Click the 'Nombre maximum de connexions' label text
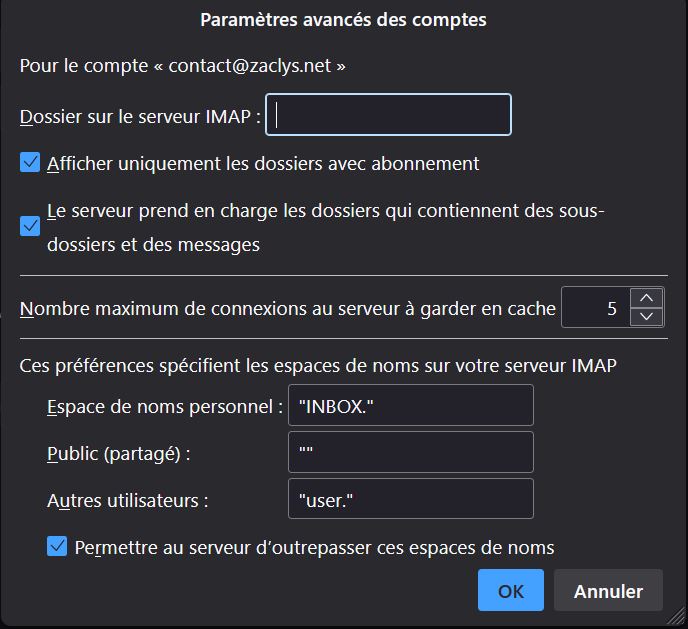 [x=287, y=309]
